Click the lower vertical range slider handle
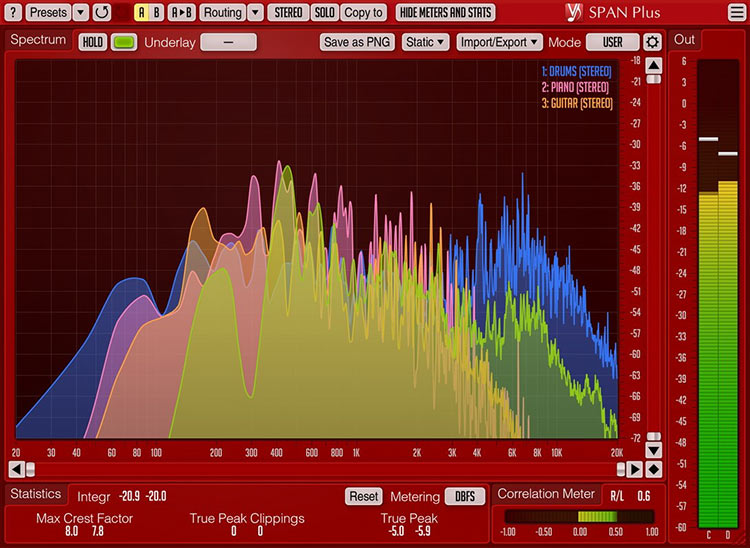Screen dimensions: 750x548 (654, 436)
